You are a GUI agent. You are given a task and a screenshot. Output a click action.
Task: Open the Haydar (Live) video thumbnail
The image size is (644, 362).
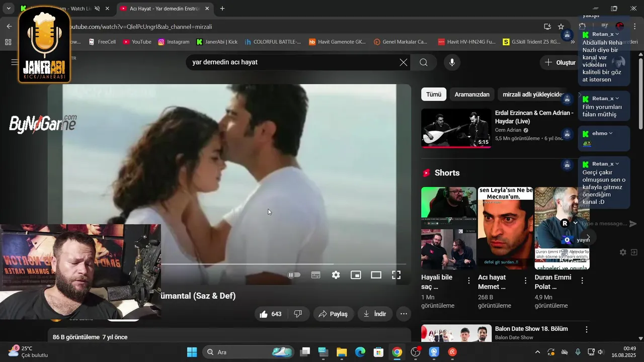click(456, 128)
